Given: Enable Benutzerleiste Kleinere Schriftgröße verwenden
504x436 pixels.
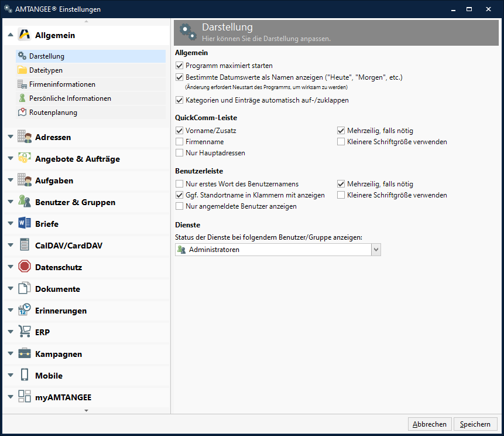Looking at the screenshot, I should (341, 195).
